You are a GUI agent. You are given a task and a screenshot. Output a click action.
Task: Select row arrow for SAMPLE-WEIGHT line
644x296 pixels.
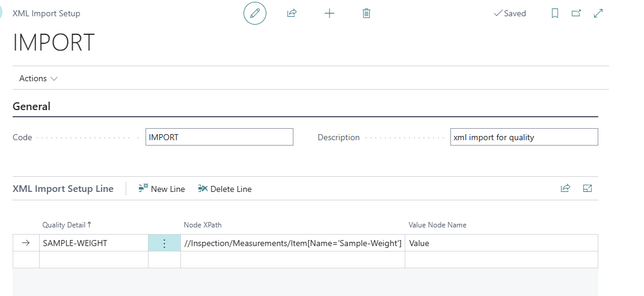26,243
